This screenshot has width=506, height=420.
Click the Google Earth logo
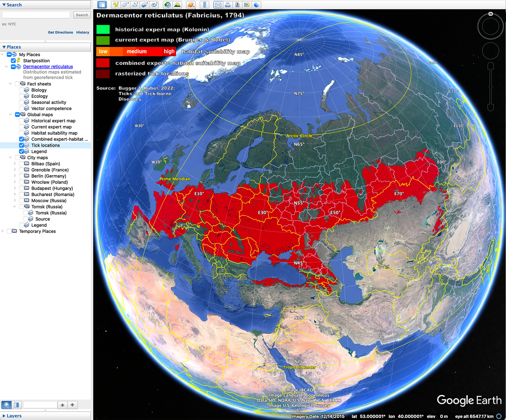pyautogui.click(x=469, y=400)
